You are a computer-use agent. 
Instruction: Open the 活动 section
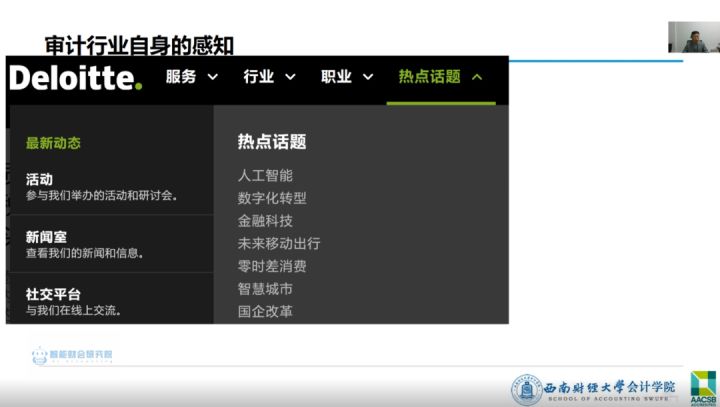pyautogui.click(x=39, y=179)
